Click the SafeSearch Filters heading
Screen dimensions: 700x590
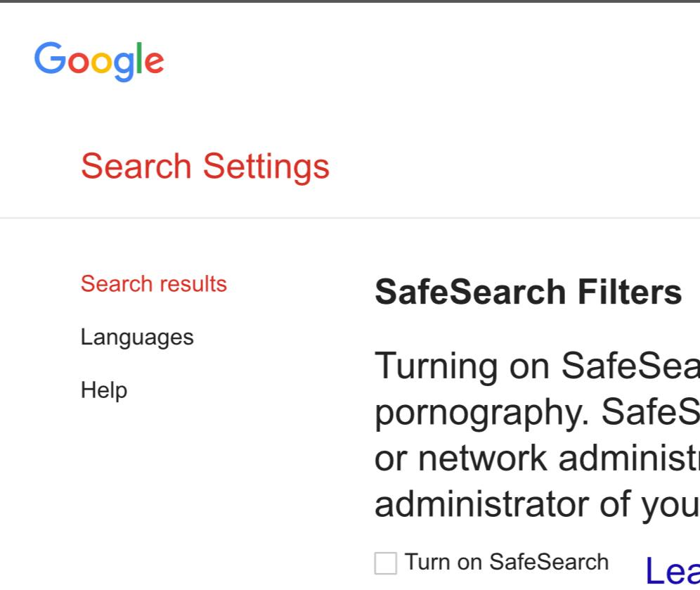[x=528, y=292]
